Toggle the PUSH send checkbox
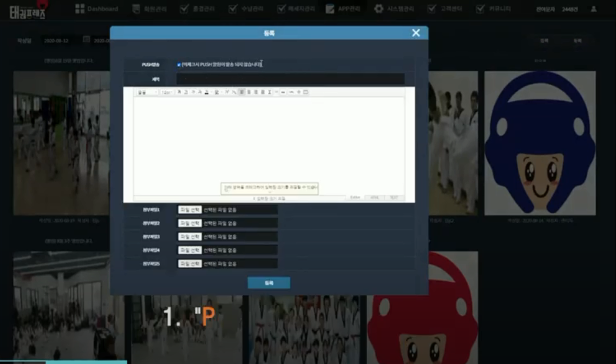Viewport: 616px width, 364px height. (x=179, y=65)
